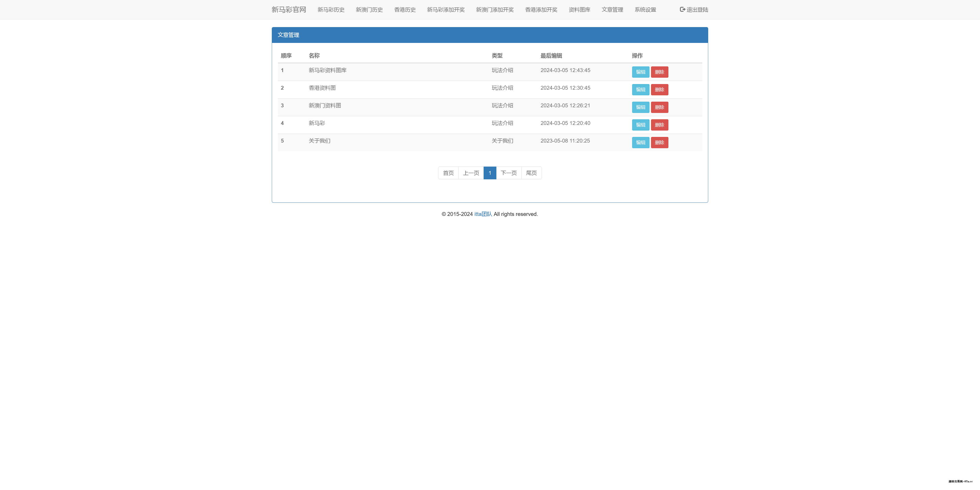
Task: Open the itta团队 footer link
Action: pos(483,214)
